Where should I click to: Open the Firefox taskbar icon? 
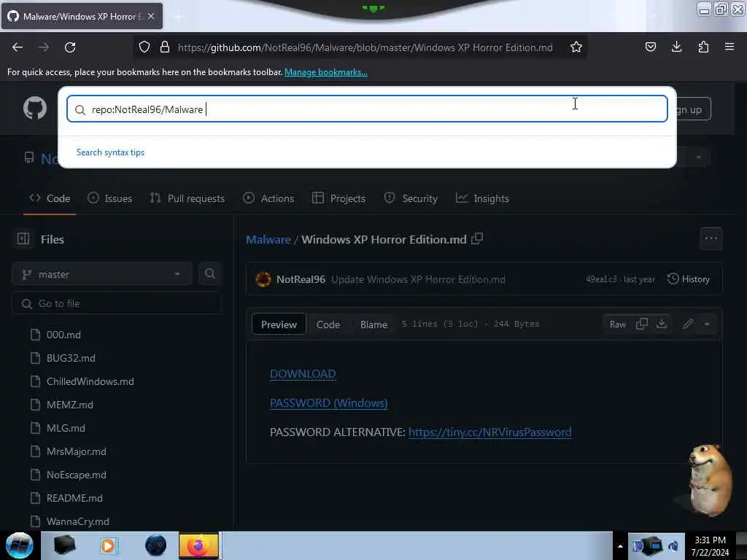pyautogui.click(x=198, y=545)
